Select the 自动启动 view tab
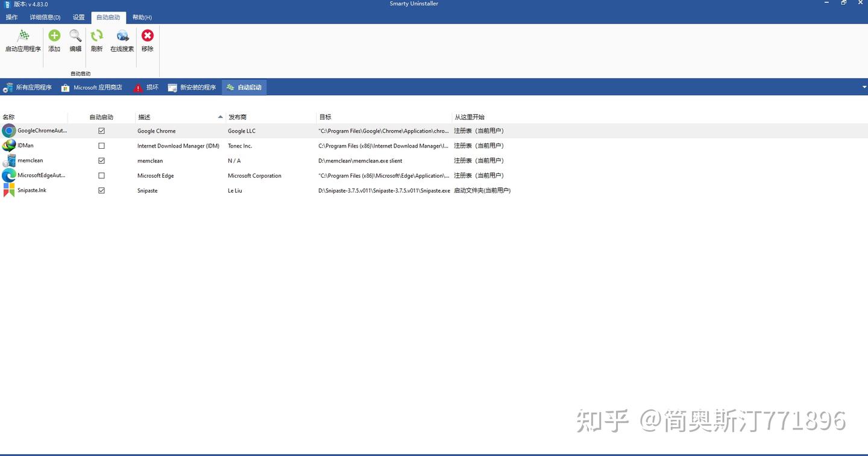The width and height of the screenshot is (868, 456). pos(244,87)
